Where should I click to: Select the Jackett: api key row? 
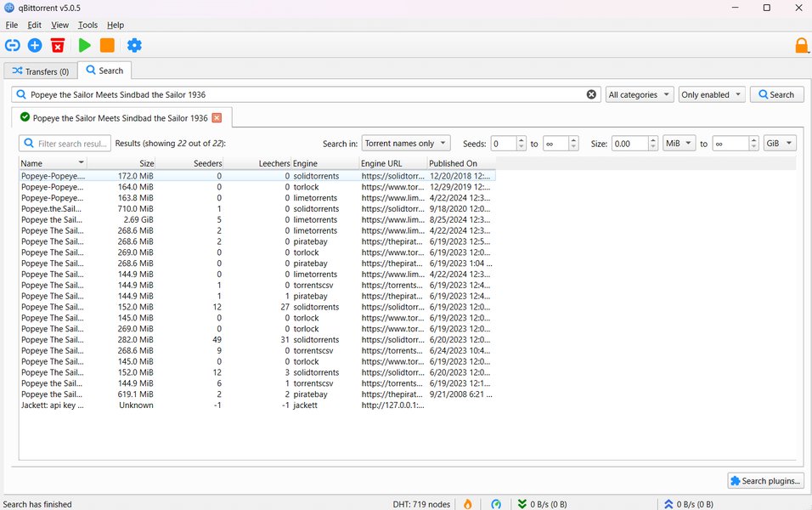click(x=257, y=405)
